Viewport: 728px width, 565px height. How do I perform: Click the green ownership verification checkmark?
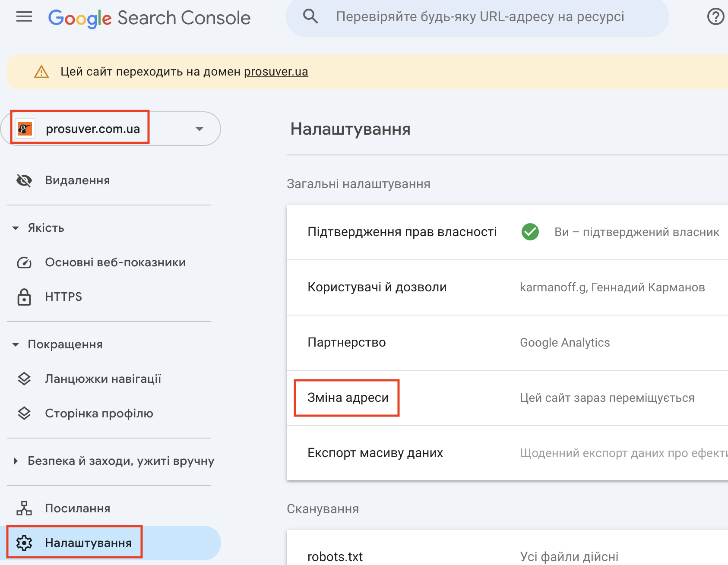point(530,232)
